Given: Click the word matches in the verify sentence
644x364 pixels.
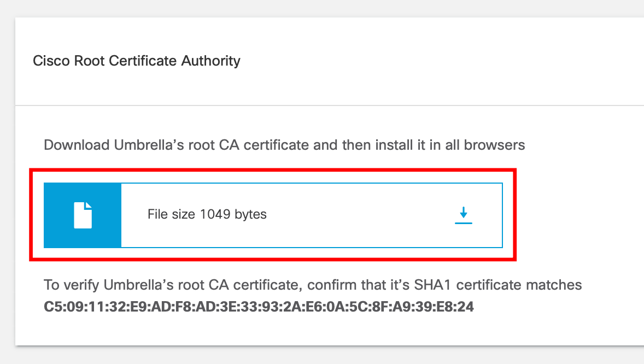Looking at the screenshot, I should (554, 285).
